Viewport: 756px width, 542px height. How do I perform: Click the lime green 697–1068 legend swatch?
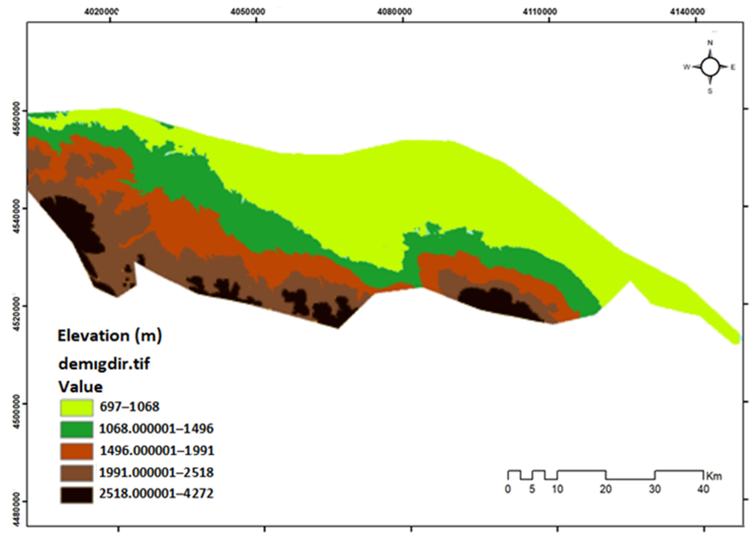click(x=77, y=407)
